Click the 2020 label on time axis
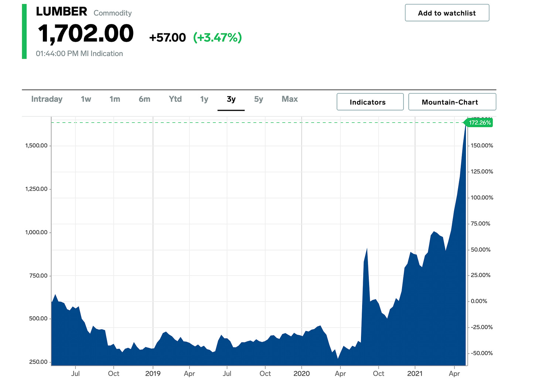 tap(302, 374)
